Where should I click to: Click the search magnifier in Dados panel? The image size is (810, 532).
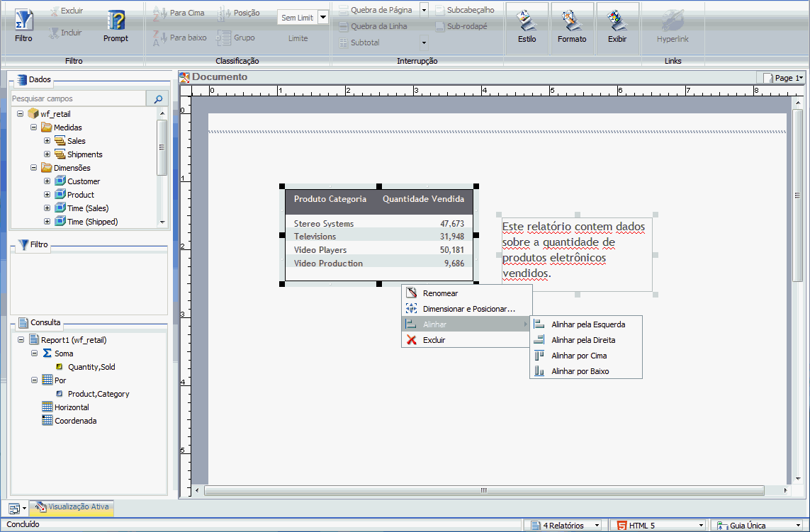[x=157, y=98]
